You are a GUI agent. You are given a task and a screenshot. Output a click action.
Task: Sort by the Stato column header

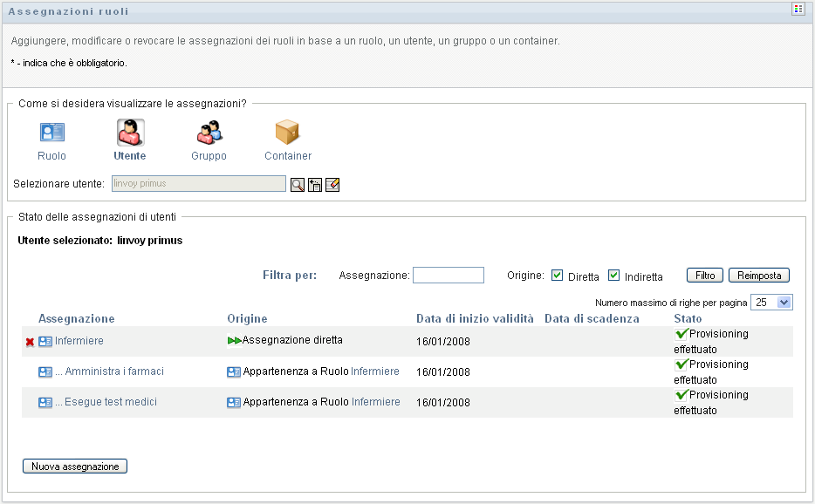click(688, 319)
